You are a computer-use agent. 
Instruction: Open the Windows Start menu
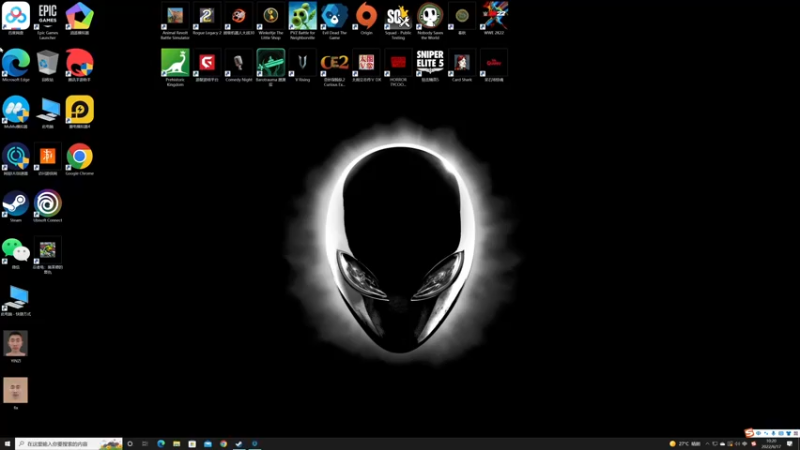click(7, 444)
